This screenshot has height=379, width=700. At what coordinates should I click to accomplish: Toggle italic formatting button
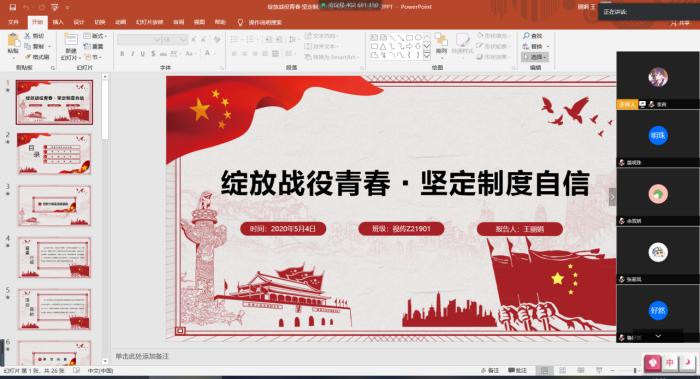coord(132,54)
